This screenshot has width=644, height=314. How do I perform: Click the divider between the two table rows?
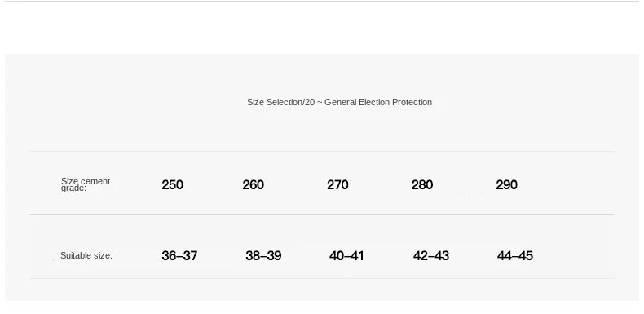pyautogui.click(x=322, y=214)
